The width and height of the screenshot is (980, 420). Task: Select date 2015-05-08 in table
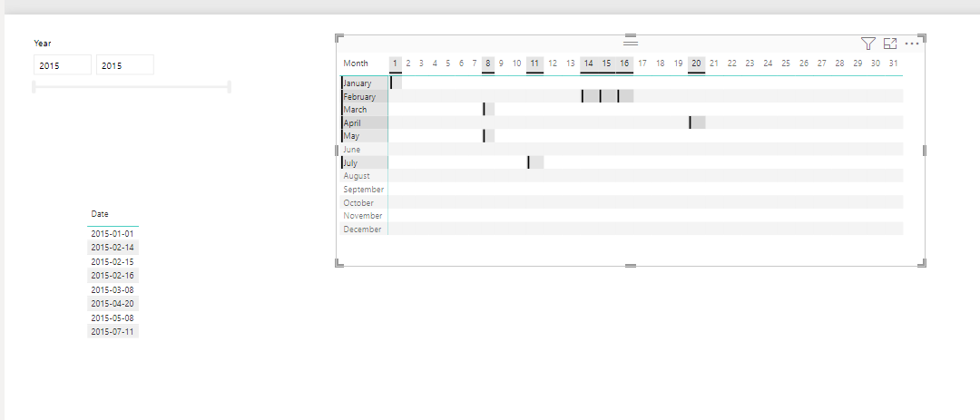(x=113, y=318)
